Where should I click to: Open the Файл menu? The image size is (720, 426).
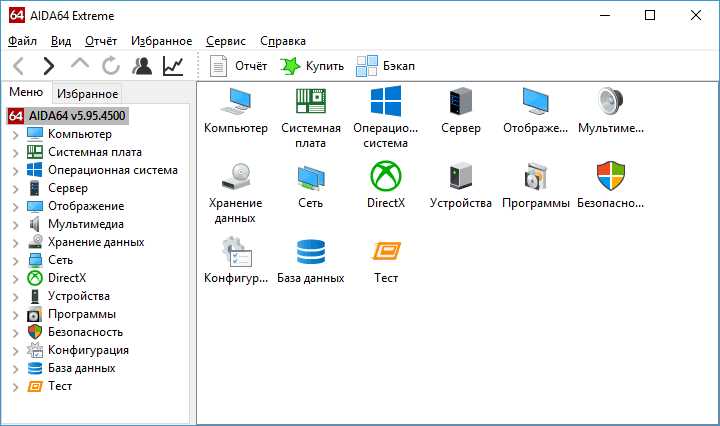tap(22, 41)
